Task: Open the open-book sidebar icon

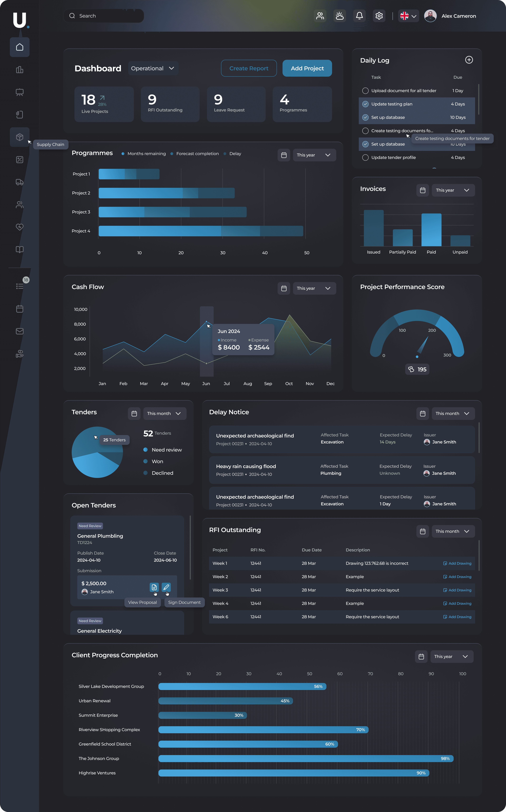Action: (20, 250)
